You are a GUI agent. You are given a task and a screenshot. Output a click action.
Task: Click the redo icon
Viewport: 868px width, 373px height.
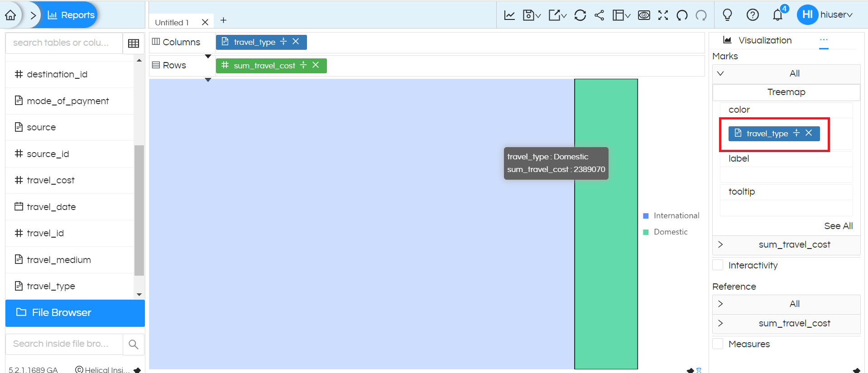701,15
